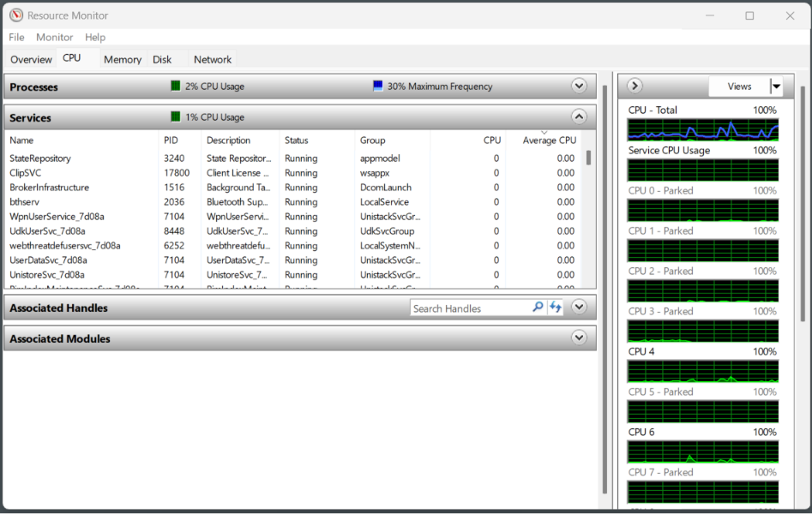Select the ClipSVC service row
This screenshot has width=812, height=514.
point(292,173)
